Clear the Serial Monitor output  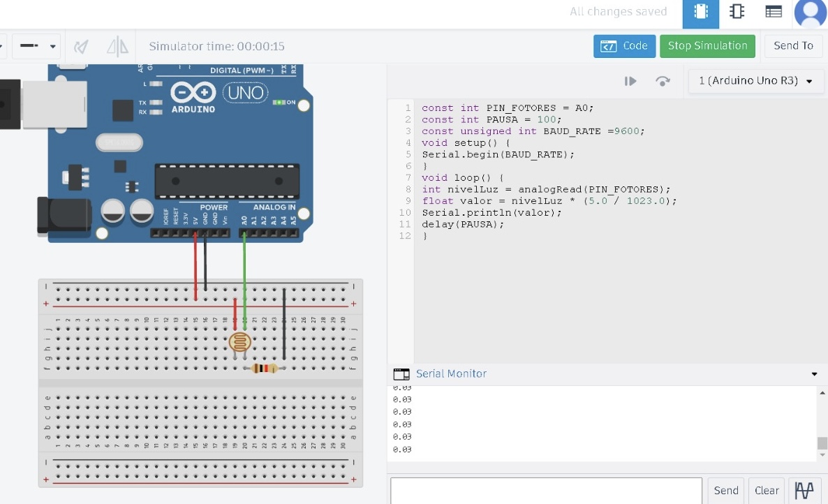[767, 491]
